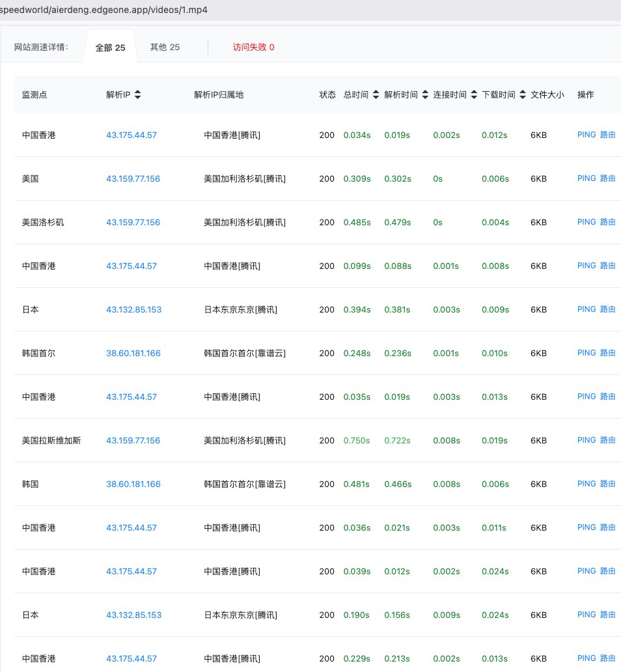
Task: Open 路由 for the 0.036s 中国香港 row
Action: pos(608,527)
